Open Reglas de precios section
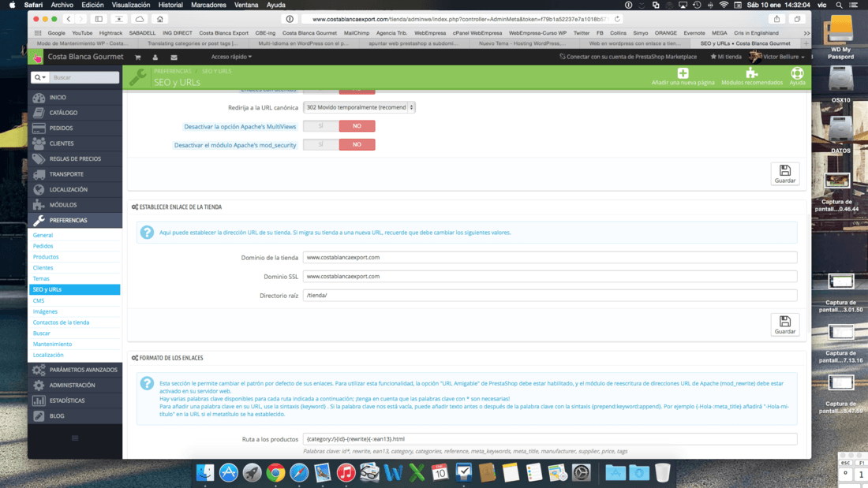The image size is (868, 488). click(x=75, y=158)
